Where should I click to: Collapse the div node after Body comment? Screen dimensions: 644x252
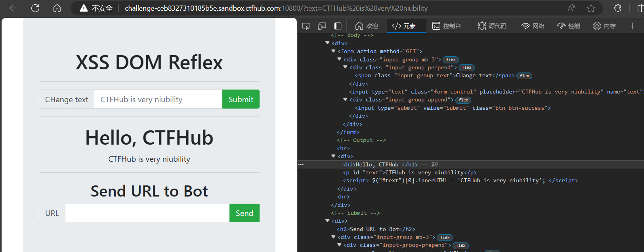pos(327,43)
